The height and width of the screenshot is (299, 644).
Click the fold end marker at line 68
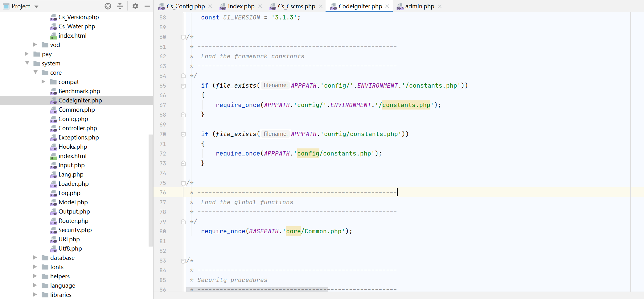183,115
